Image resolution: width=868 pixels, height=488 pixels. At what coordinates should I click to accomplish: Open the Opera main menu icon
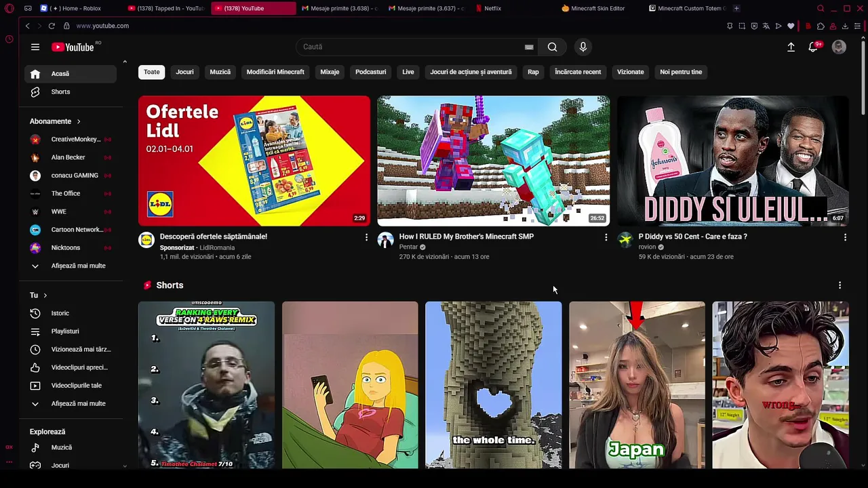click(x=9, y=8)
